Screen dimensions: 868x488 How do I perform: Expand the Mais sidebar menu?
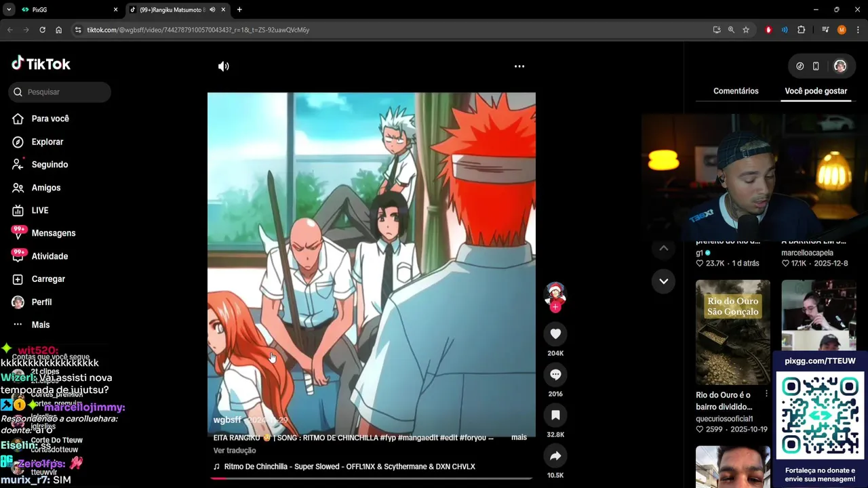coord(31,325)
